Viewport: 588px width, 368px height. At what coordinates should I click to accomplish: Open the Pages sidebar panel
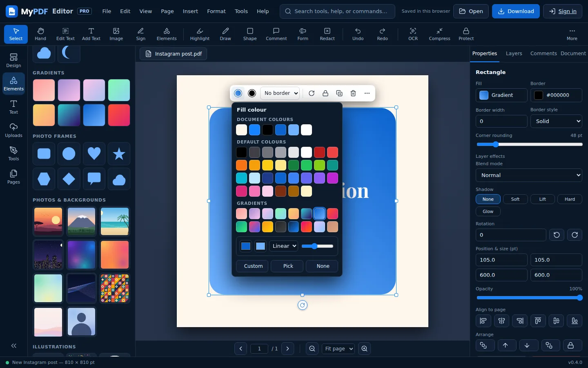[13, 177]
